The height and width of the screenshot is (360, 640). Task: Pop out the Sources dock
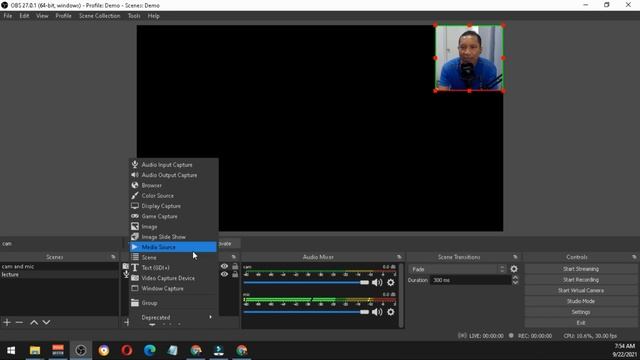coord(233,257)
